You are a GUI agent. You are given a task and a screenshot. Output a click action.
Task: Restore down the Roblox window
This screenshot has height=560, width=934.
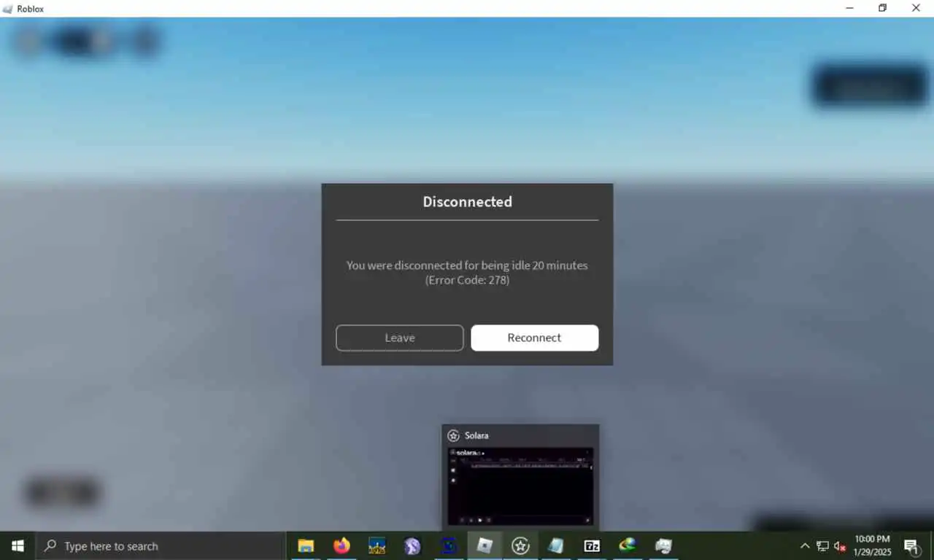click(x=883, y=8)
